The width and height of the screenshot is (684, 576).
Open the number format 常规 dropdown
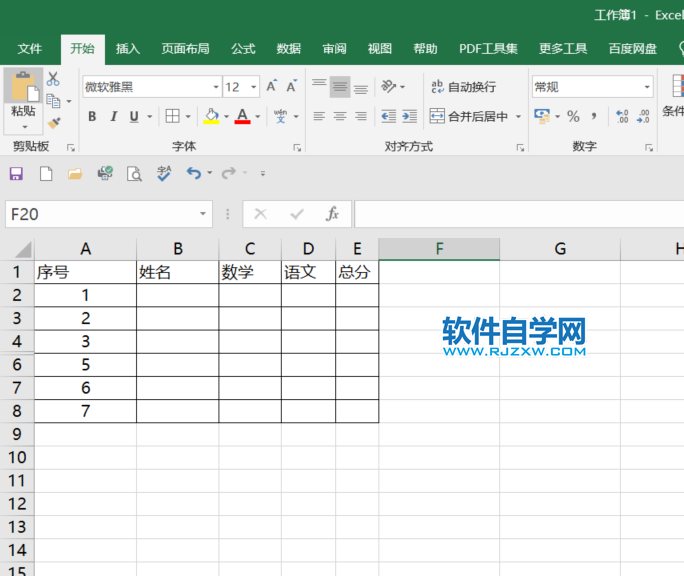[647, 87]
